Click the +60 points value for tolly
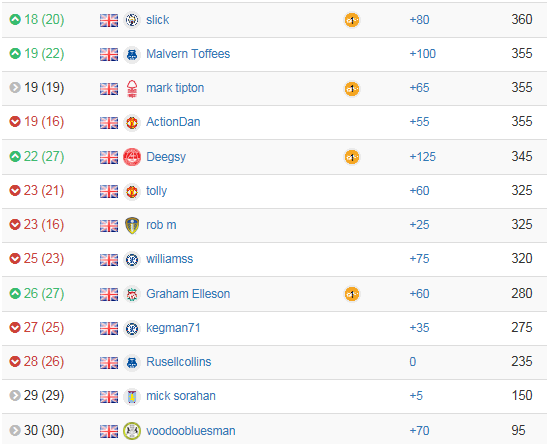The height and width of the screenshot is (444, 547). (x=419, y=191)
